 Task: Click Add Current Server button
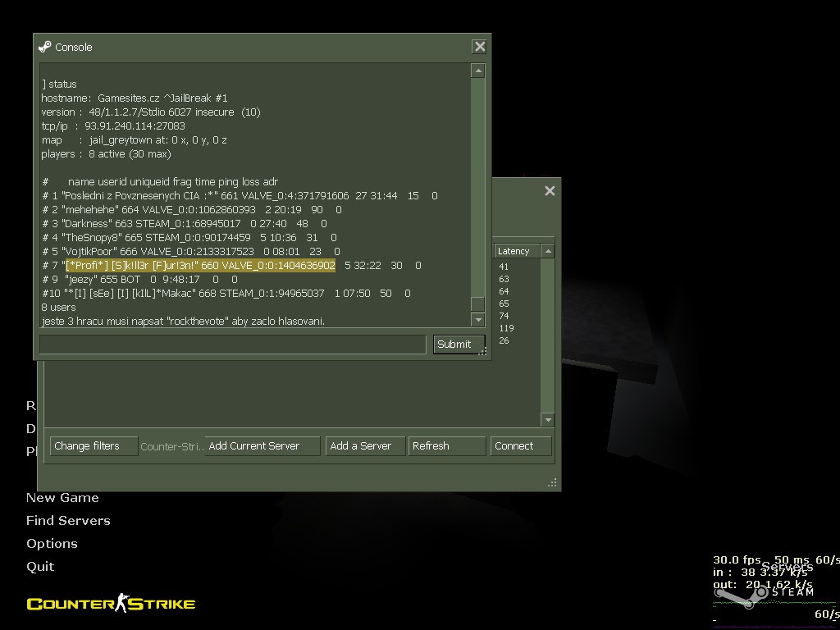[x=262, y=446]
